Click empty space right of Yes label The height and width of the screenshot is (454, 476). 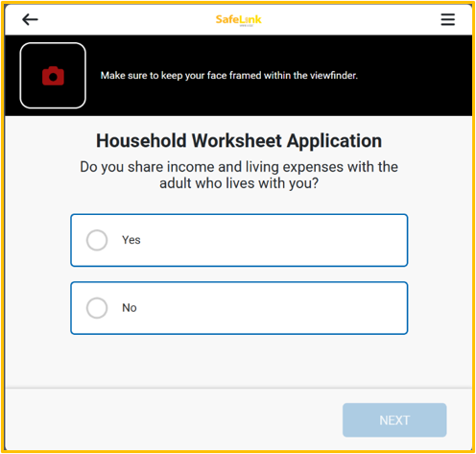pos(272,240)
